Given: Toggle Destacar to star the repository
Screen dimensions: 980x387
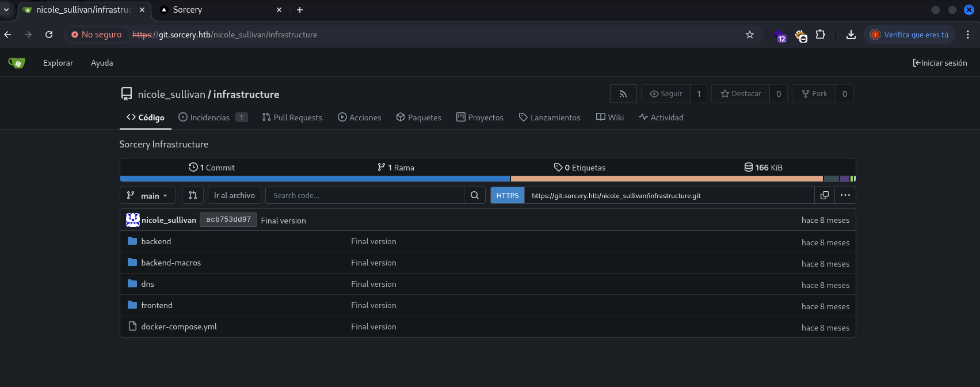Looking at the screenshot, I should pos(741,94).
